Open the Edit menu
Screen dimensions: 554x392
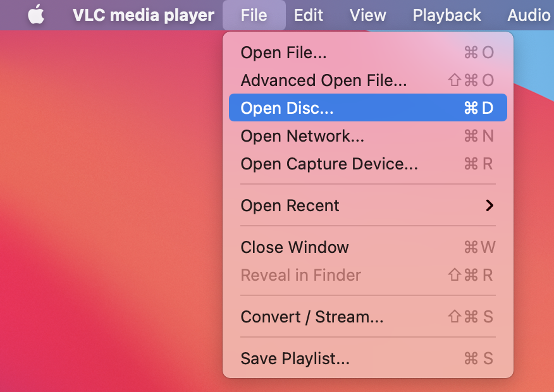pyautogui.click(x=308, y=15)
